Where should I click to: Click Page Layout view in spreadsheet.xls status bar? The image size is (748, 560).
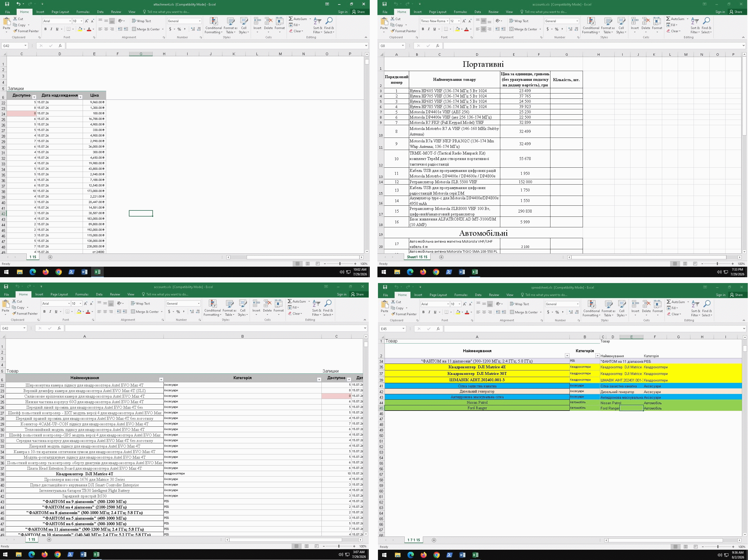click(685, 547)
